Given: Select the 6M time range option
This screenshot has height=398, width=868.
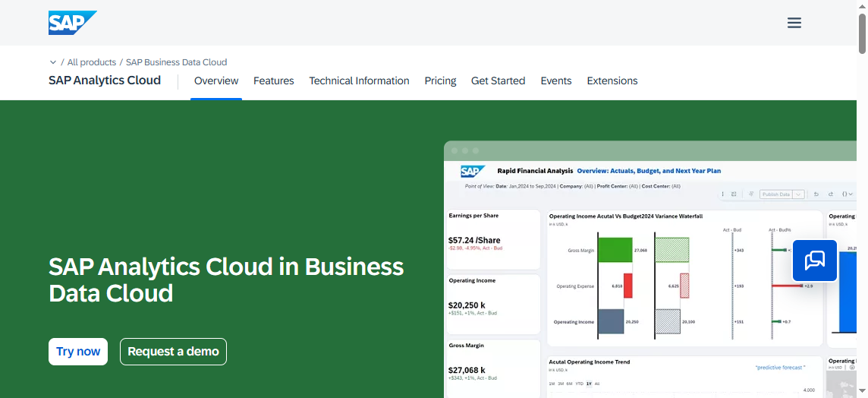Looking at the screenshot, I should [x=569, y=384].
